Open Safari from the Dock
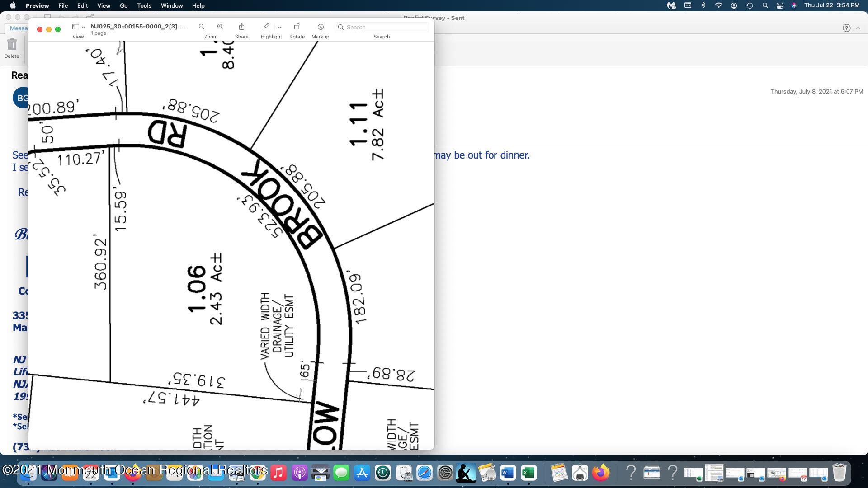Viewport: 868px width, 488px height. coord(425,473)
